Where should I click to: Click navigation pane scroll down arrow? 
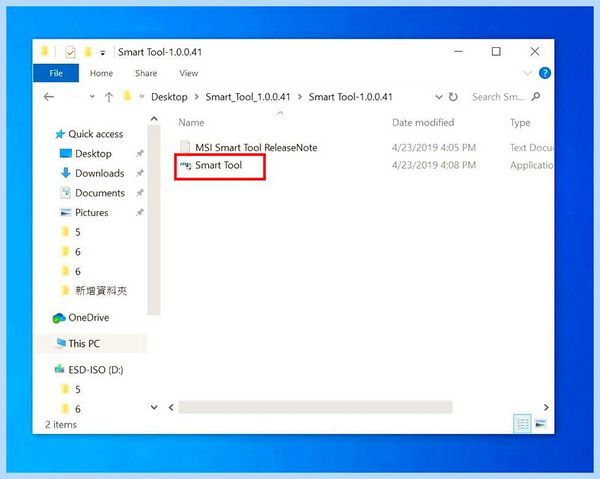pyautogui.click(x=154, y=407)
